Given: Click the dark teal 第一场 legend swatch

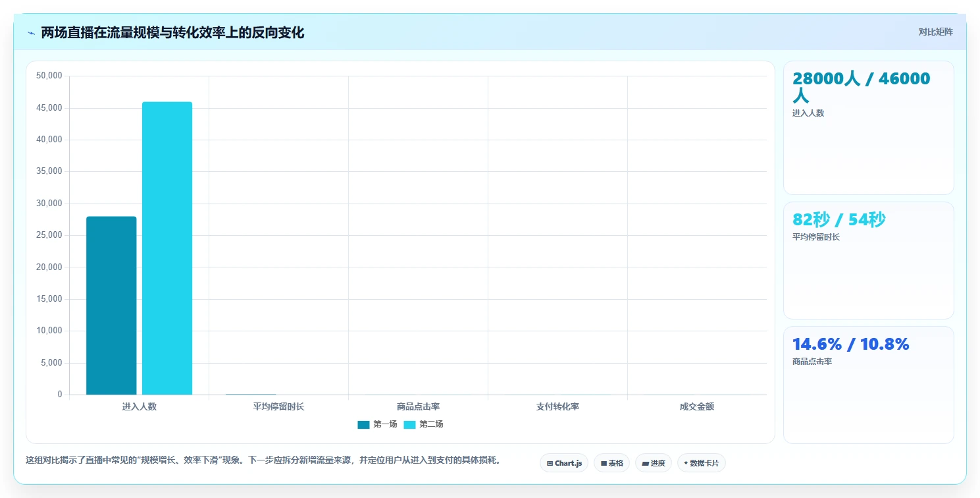Looking at the screenshot, I should [364, 424].
